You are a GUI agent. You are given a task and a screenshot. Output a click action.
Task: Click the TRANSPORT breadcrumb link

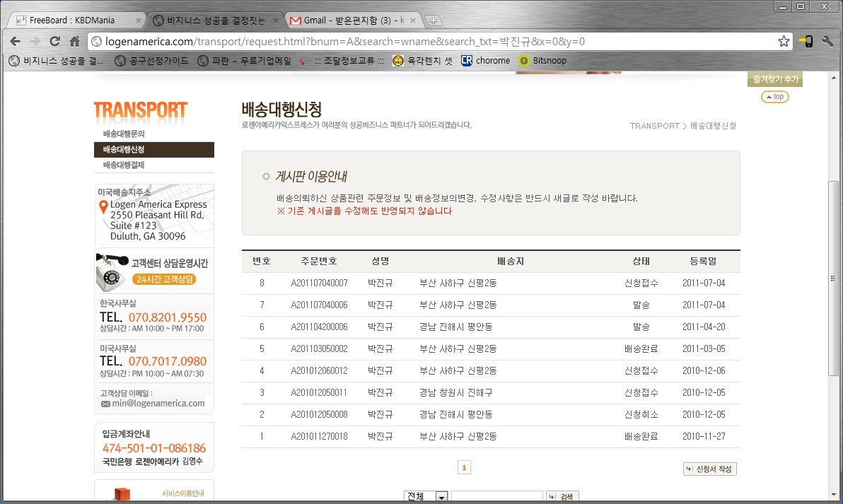click(x=654, y=126)
